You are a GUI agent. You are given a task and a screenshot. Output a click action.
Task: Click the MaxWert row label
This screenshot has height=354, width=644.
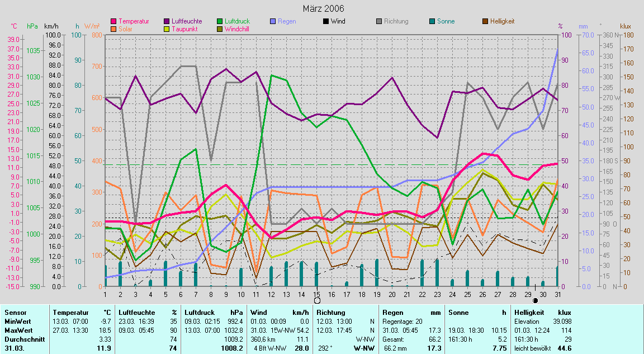[x=17, y=331]
